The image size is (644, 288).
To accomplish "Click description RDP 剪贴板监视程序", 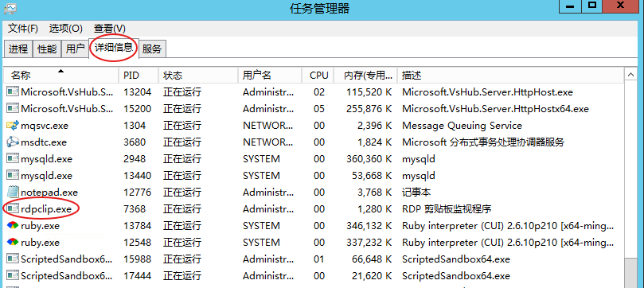I will pyautogui.click(x=447, y=209).
